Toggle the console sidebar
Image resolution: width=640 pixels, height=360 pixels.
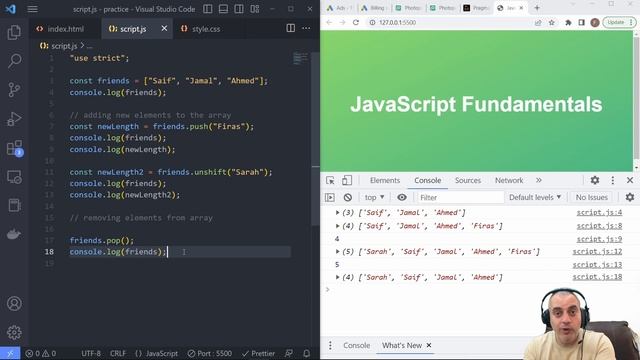(x=329, y=198)
